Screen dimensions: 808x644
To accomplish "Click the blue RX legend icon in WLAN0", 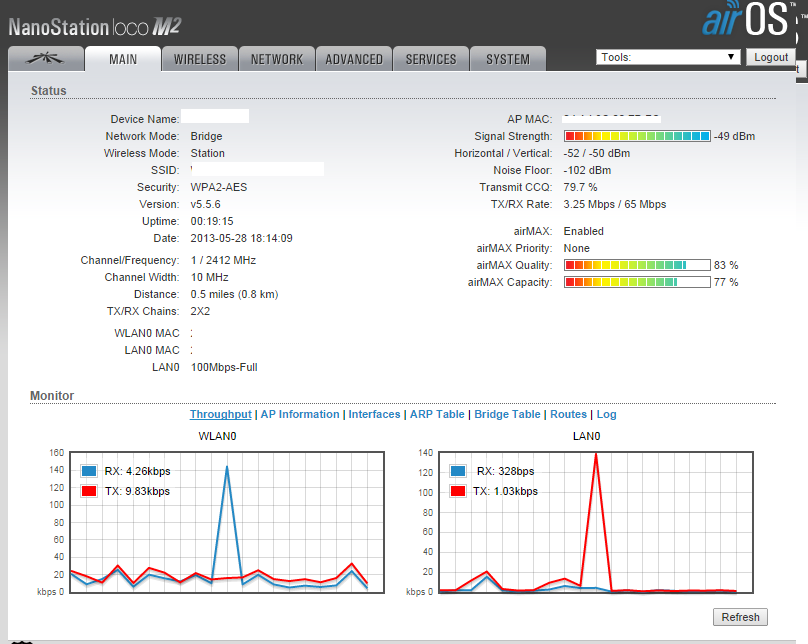I will point(90,471).
